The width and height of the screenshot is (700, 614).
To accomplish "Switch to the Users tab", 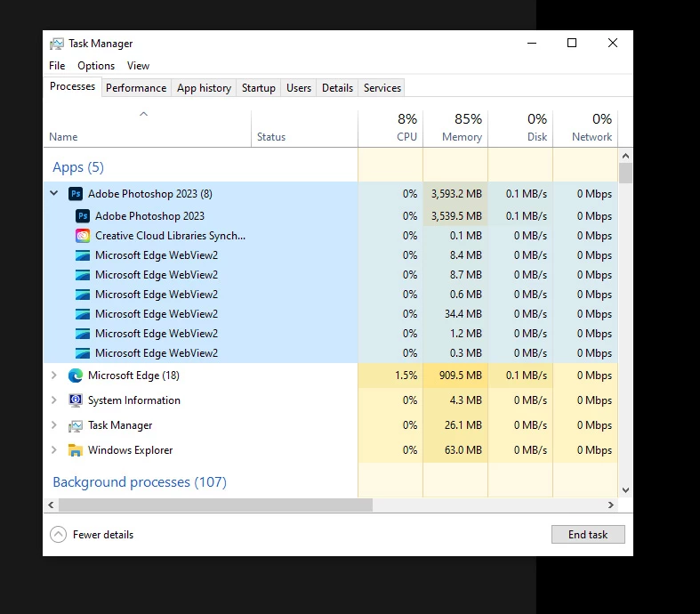I will (x=299, y=88).
